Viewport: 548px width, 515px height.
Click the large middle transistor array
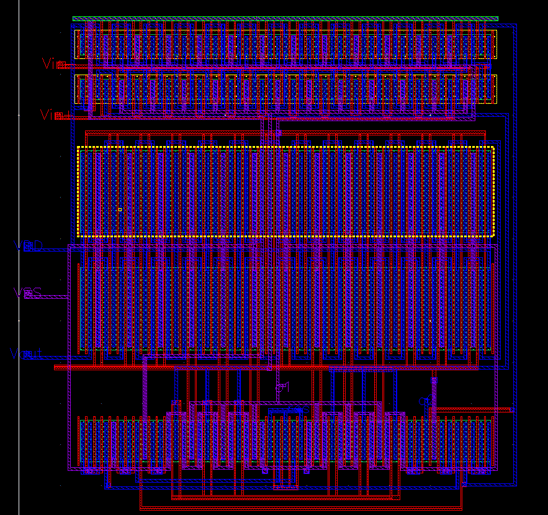[285, 309]
